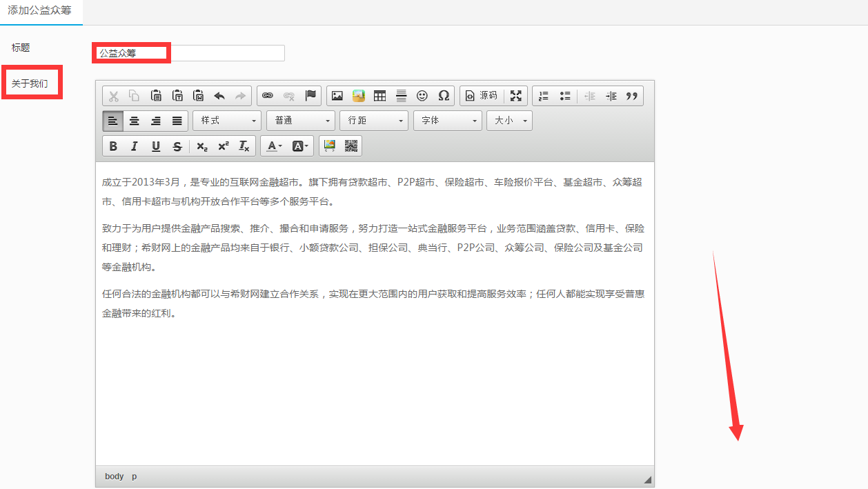Open the 大小 font size dropdown
The height and width of the screenshot is (489, 868).
point(509,121)
